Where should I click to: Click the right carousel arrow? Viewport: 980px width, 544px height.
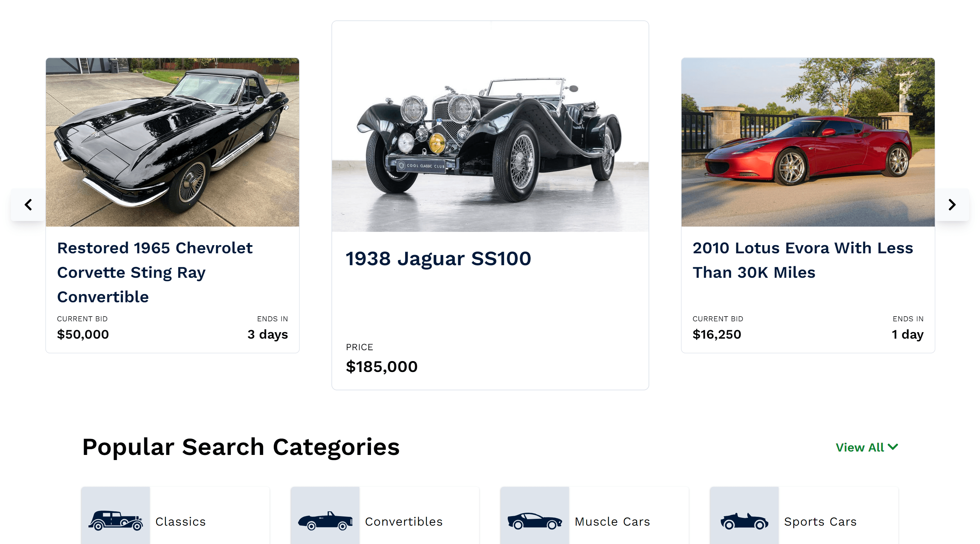tap(952, 205)
